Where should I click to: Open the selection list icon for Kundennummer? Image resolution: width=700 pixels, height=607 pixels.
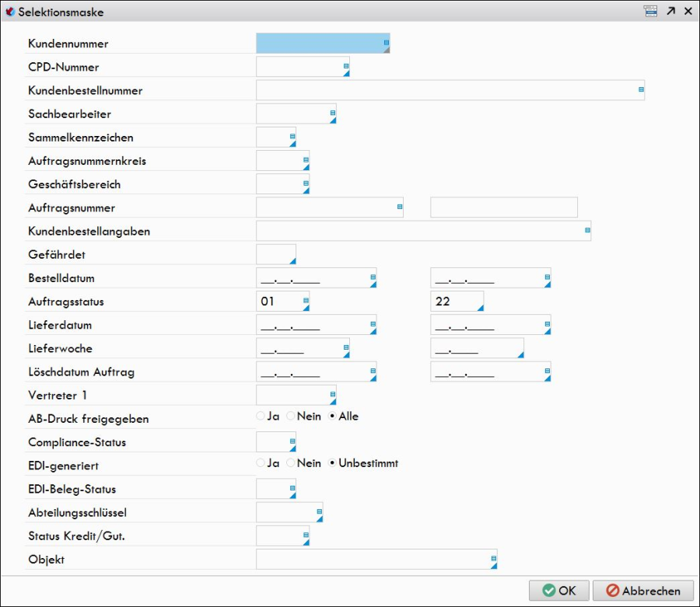tap(387, 43)
